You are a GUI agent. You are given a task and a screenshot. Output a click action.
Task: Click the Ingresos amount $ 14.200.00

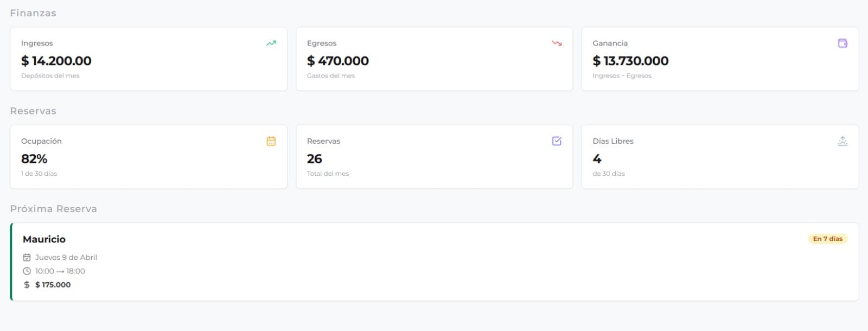[x=56, y=61]
